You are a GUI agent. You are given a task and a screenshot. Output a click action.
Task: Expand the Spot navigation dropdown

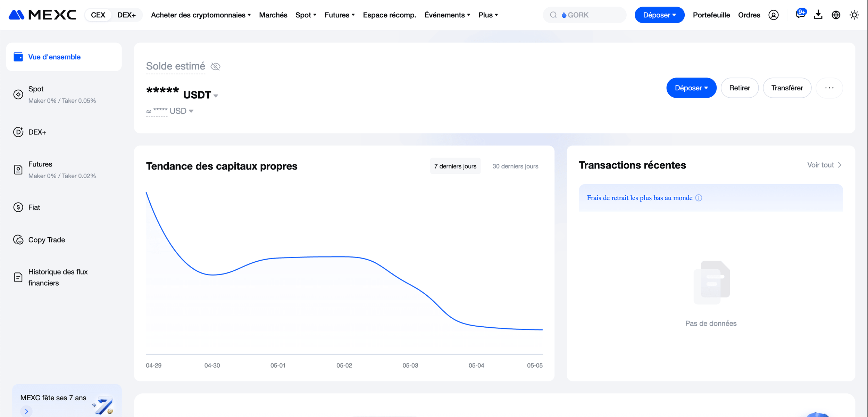click(x=306, y=15)
